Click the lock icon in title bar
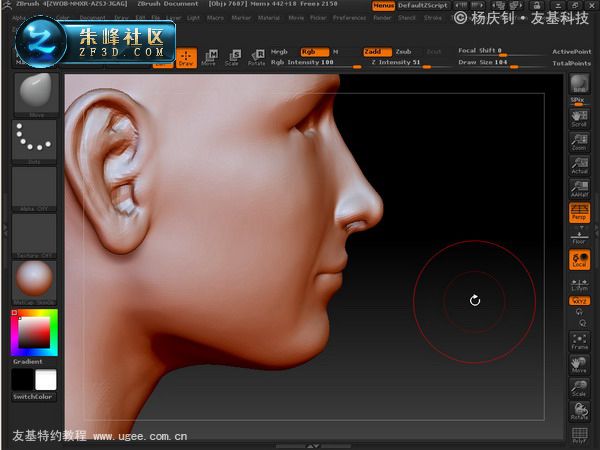Viewport: 600px width, 450px height. 537,5
